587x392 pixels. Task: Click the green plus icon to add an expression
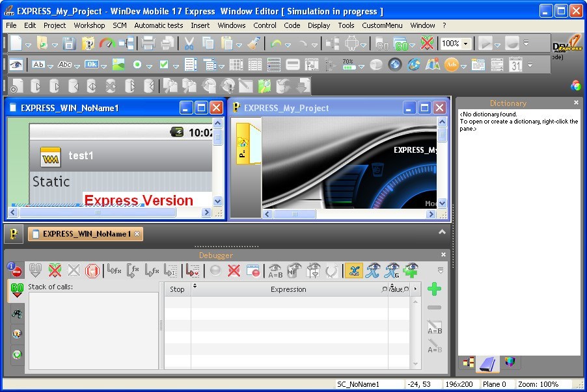click(434, 288)
